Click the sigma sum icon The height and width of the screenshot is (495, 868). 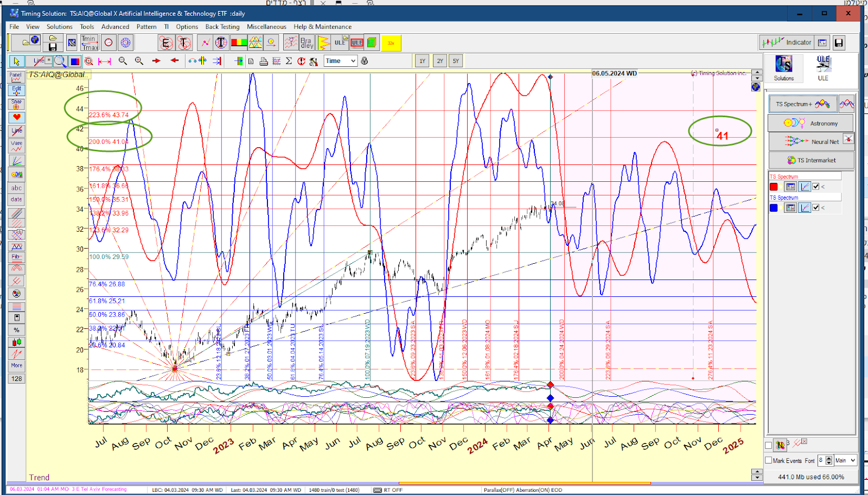pos(289,61)
